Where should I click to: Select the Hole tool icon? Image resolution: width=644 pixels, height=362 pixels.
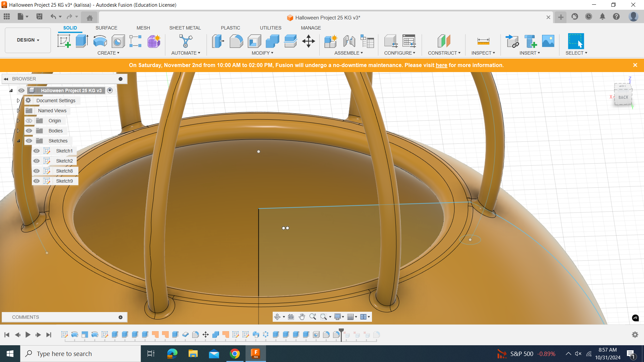point(118,41)
